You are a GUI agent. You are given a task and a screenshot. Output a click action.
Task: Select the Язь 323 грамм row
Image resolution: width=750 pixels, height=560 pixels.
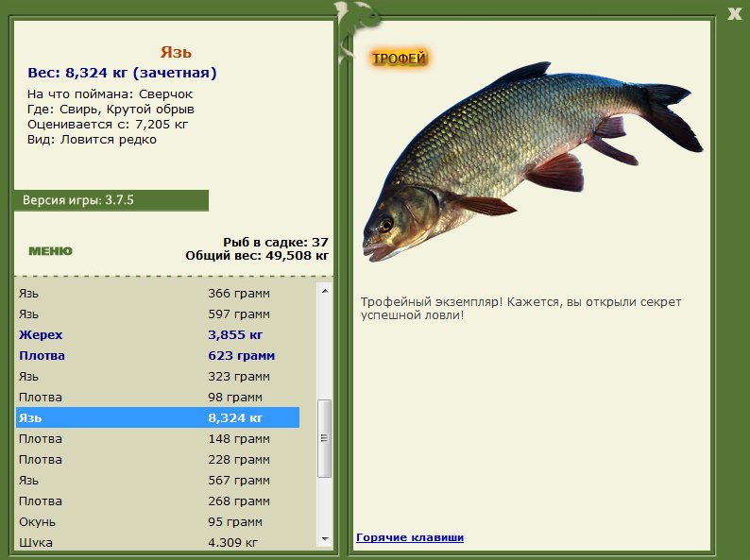click(x=158, y=377)
